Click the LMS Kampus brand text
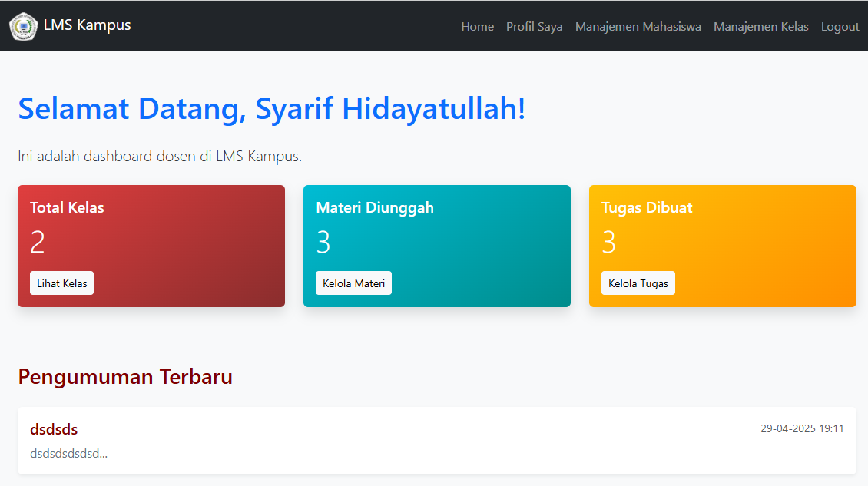868x486 pixels. tap(88, 25)
